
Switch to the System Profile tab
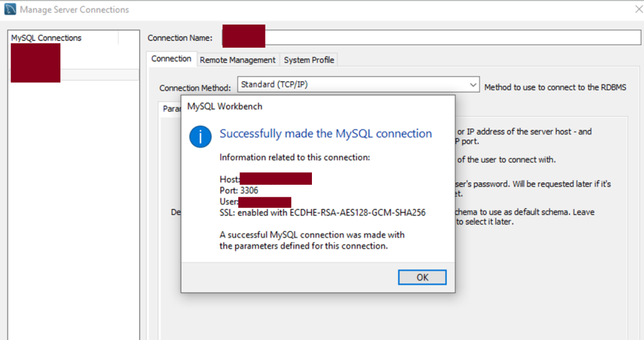tap(309, 60)
